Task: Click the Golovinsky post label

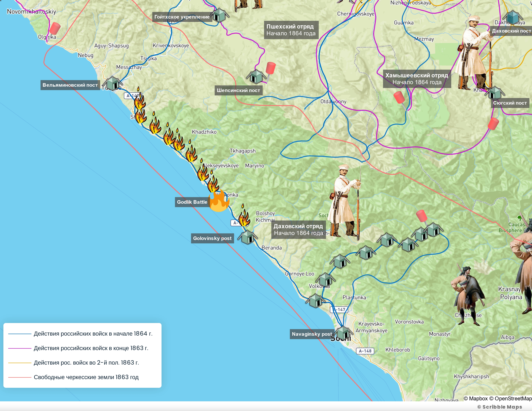Action: [x=212, y=238]
